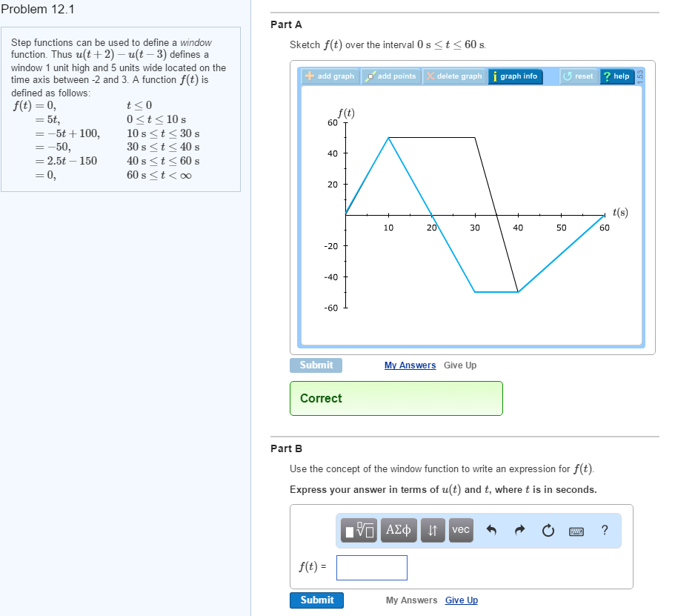Click the up-down arrows symbol palette
Viewport: 675px width, 616px height.
pyautogui.click(x=432, y=530)
